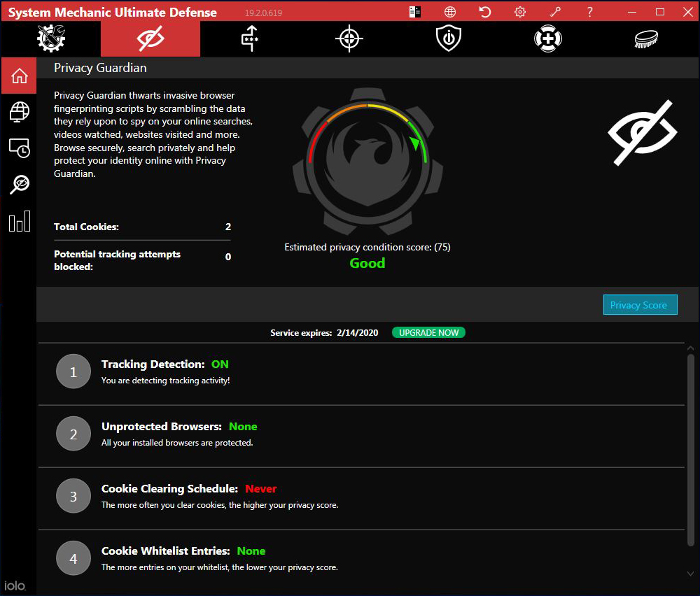The width and height of the screenshot is (700, 596).
Task: Click the globe icon in title bar
Action: [450, 12]
